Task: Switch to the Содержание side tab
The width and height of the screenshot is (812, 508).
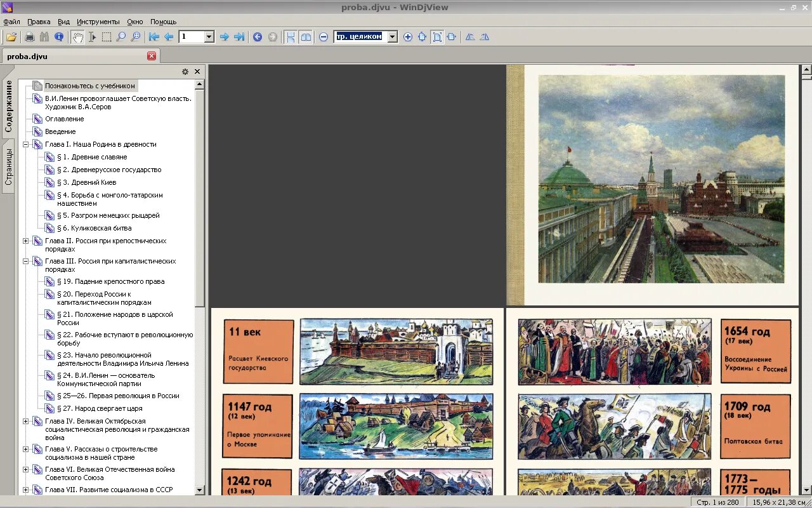Action: 8,106
